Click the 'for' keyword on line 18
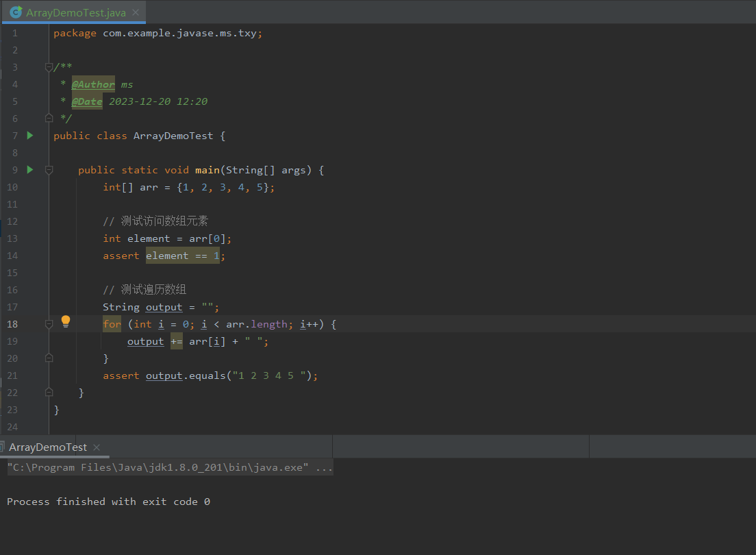 tap(112, 324)
